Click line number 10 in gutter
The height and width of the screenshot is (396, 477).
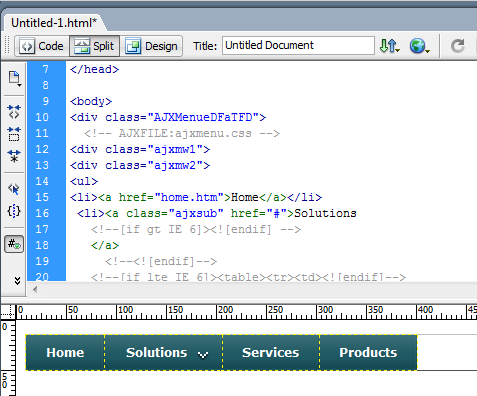coord(42,117)
